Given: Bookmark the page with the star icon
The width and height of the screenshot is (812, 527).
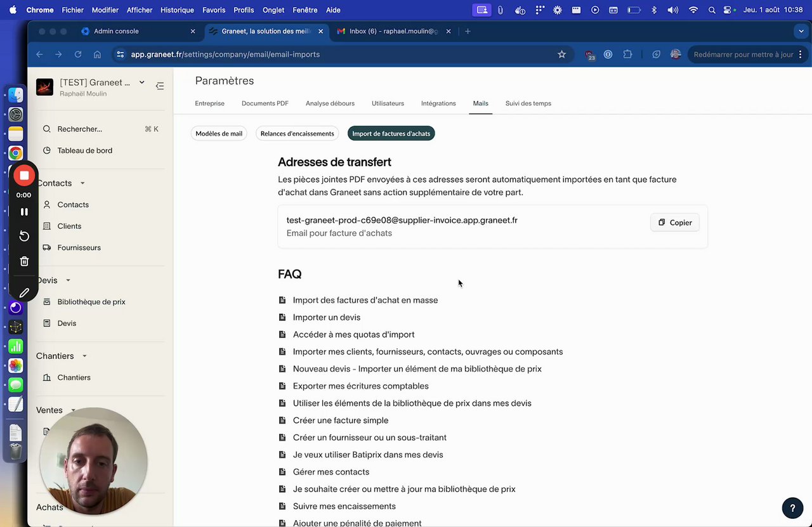Looking at the screenshot, I should pyautogui.click(x=561, y=55).
